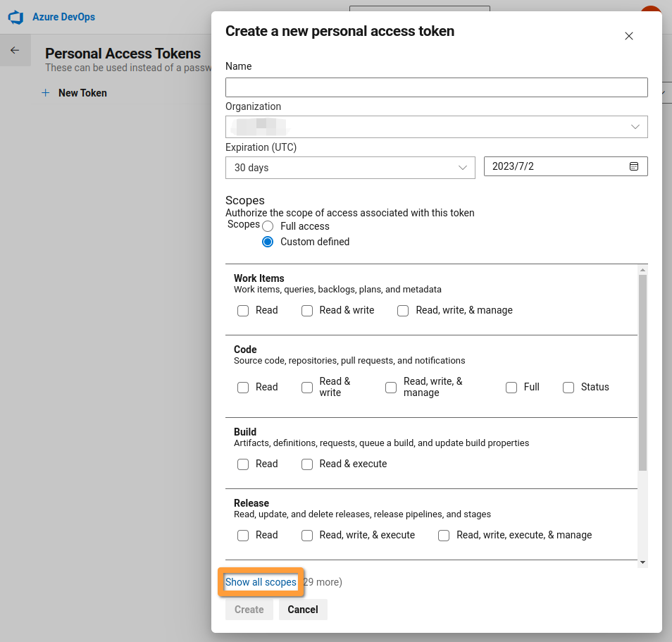Click the Personal Access Tokens page heading
Screen dimensions: 672x642
123,54
